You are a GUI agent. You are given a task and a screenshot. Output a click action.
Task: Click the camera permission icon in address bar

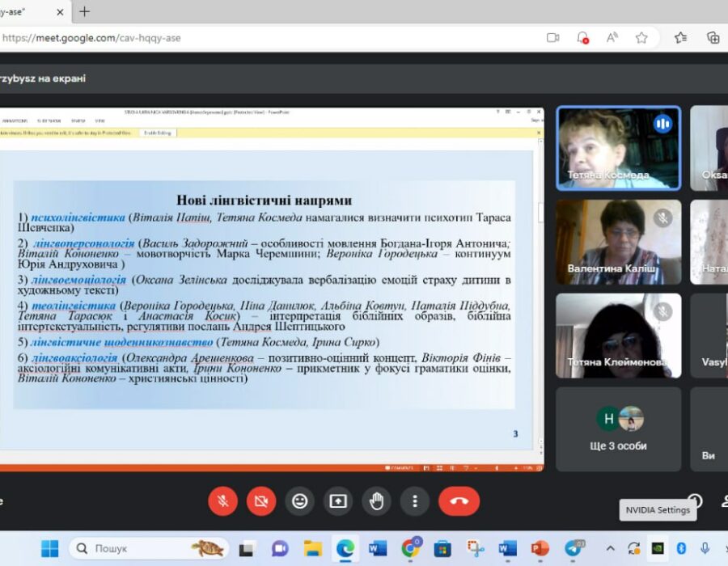[x=553, y=37]
